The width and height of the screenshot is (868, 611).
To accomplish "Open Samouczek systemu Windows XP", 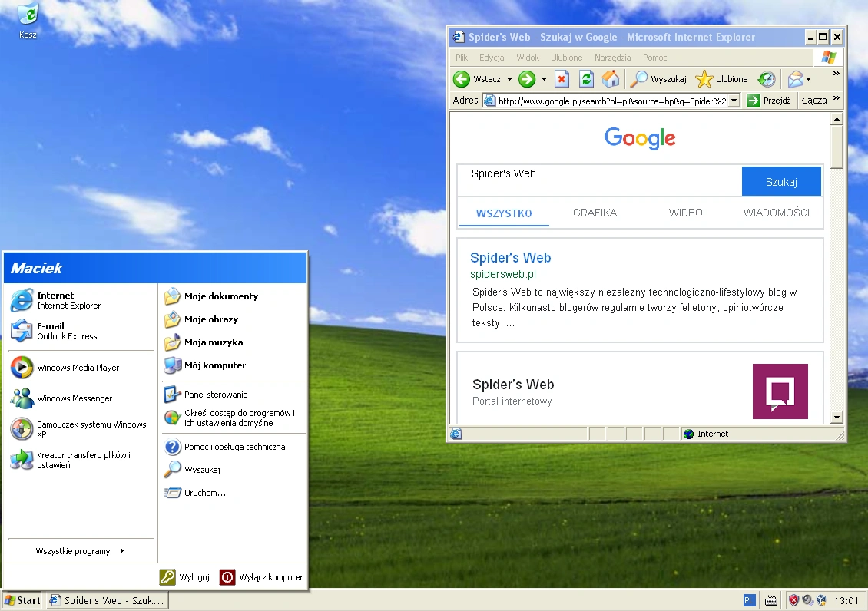I will point(80,429).
